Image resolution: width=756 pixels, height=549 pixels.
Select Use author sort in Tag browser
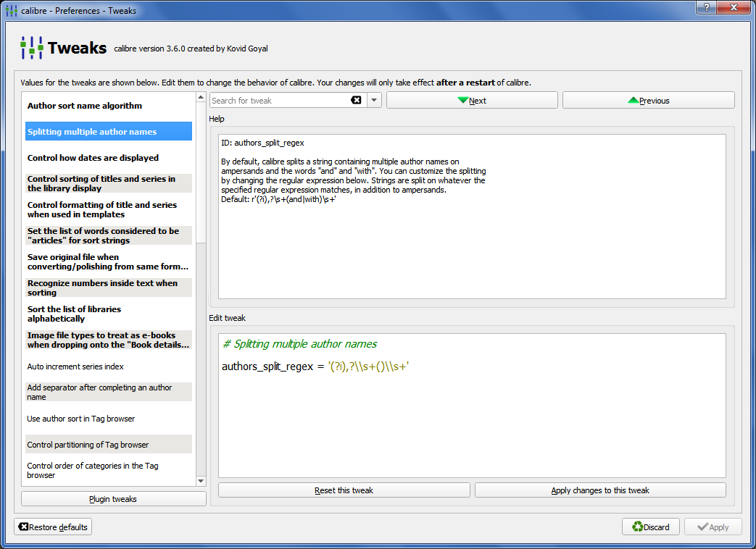109,419
